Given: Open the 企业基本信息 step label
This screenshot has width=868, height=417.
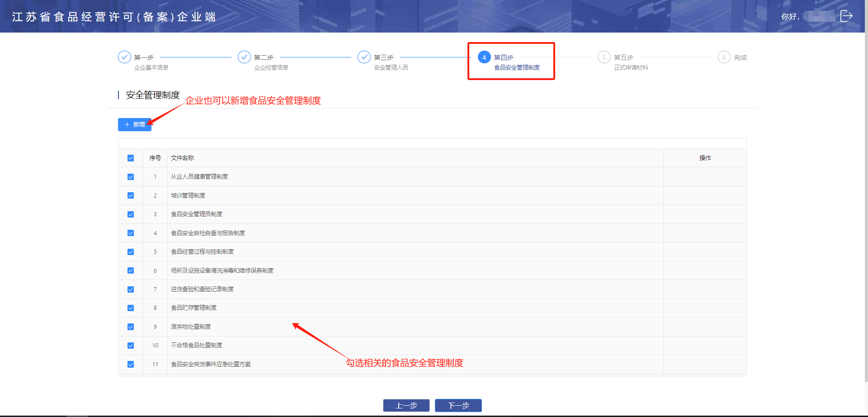Looking at the screenshot, I should (151, 67).
